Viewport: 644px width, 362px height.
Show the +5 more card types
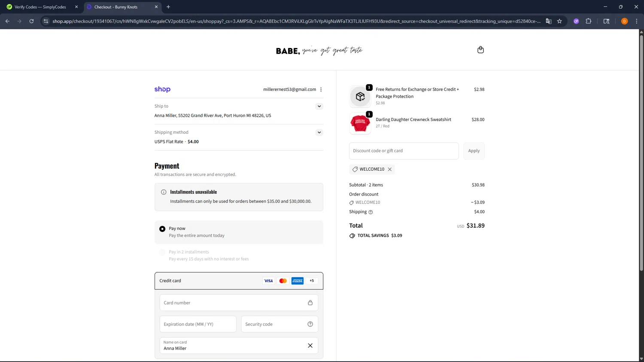(312, 281)
